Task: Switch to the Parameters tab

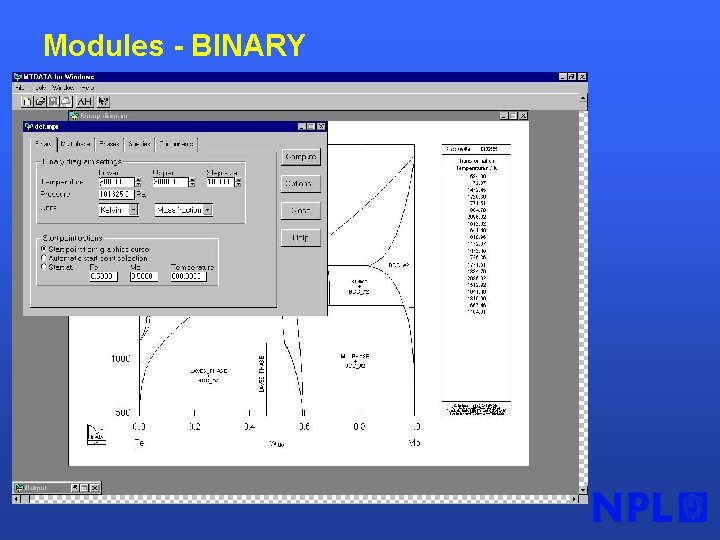Action: (x=176, y=144)
